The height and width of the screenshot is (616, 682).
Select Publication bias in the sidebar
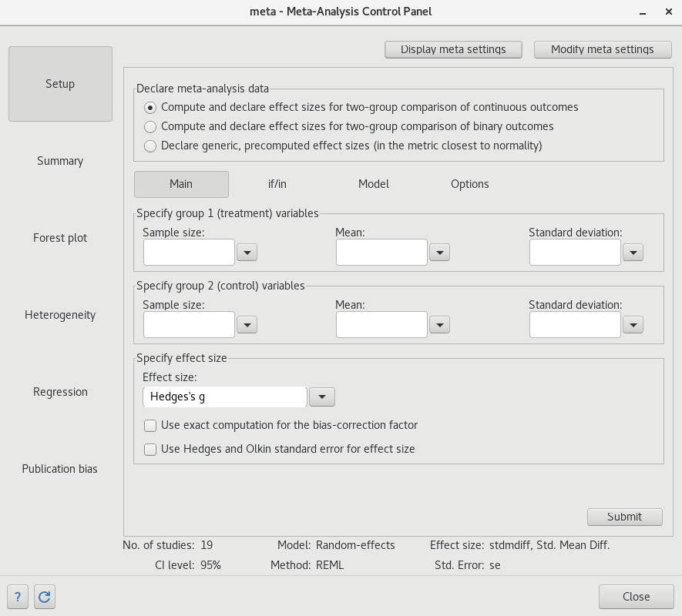60,469
